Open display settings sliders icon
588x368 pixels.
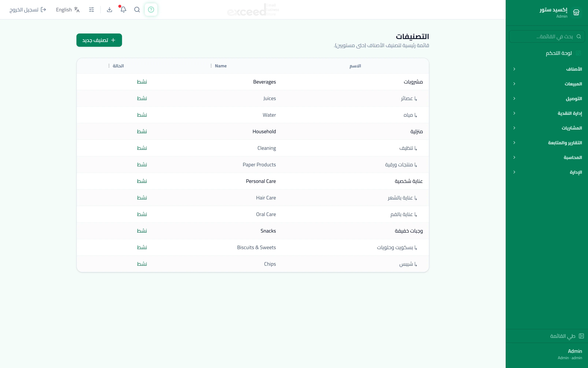point(91,10)
